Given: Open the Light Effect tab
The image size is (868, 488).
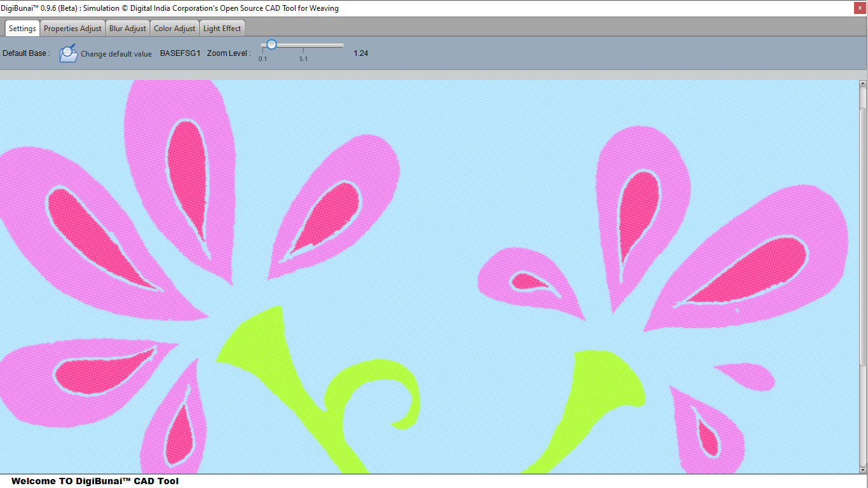Looking at the screenshot, I should coord(222,29).
